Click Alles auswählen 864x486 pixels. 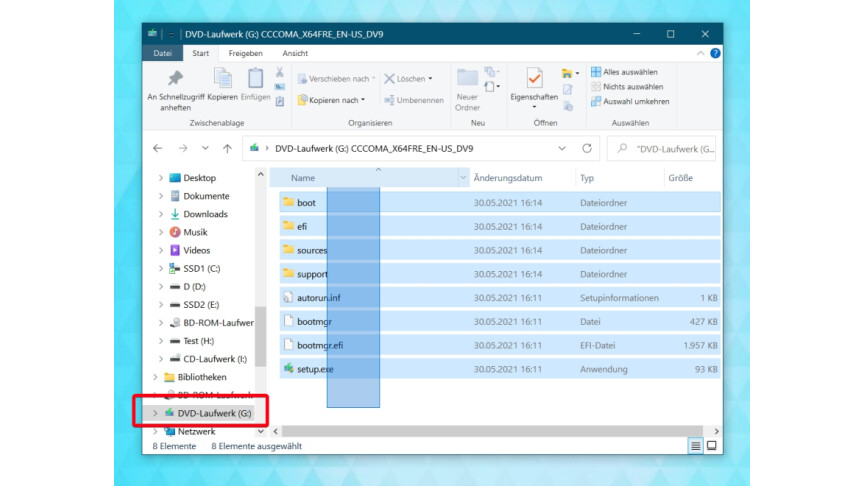point(624,72)
